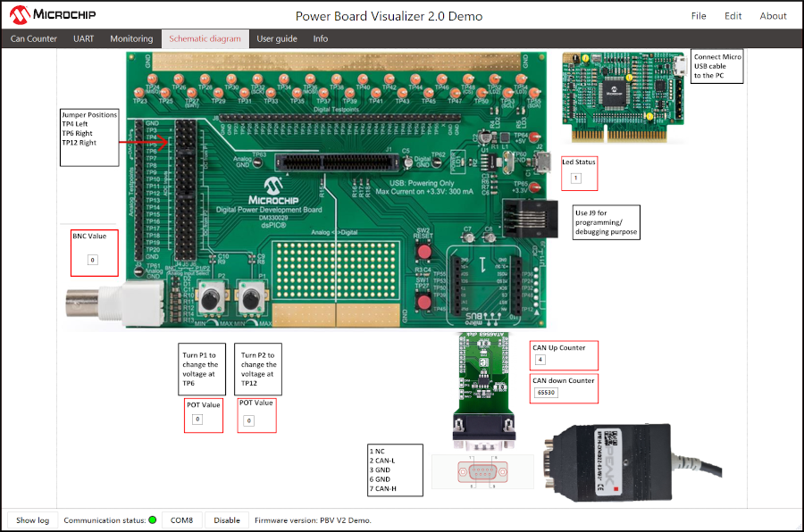Click the CAN Up Counter value field
Viewport: 804px width, 532px height.
tap(540, 360)
